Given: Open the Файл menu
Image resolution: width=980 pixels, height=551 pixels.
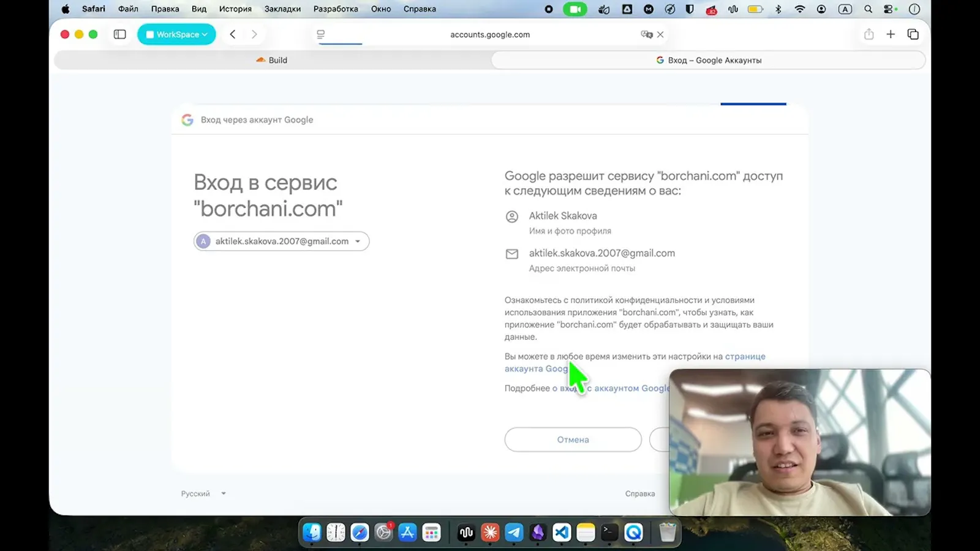Looking at the screenshot, I should point(128,9).
